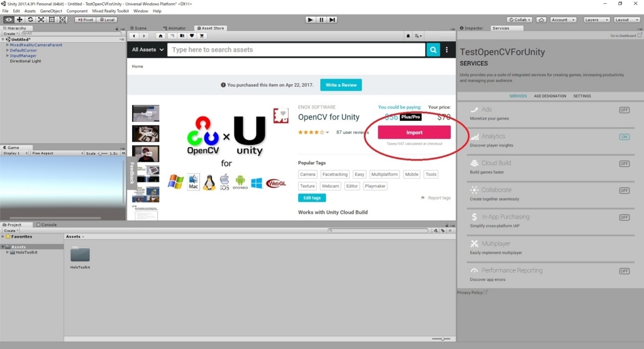Pause the game playback
Viewport: 644px width, 349px height.
321,19
